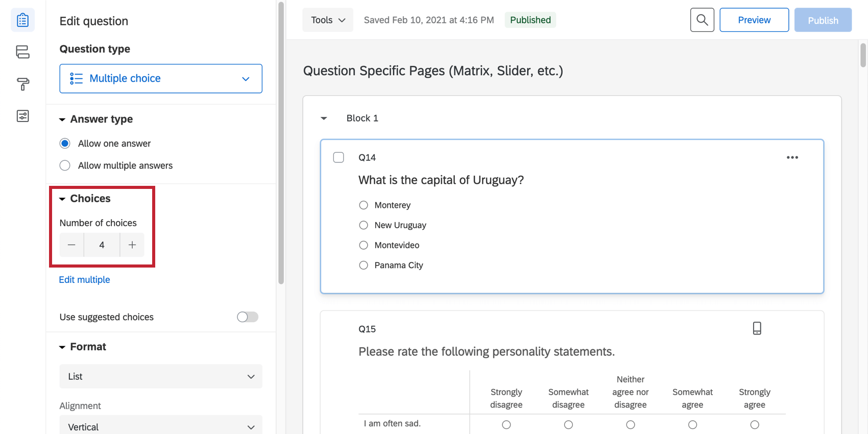The image size is (868, 434).
Task: Open survey options icon in sidebar
Action: 22,116
